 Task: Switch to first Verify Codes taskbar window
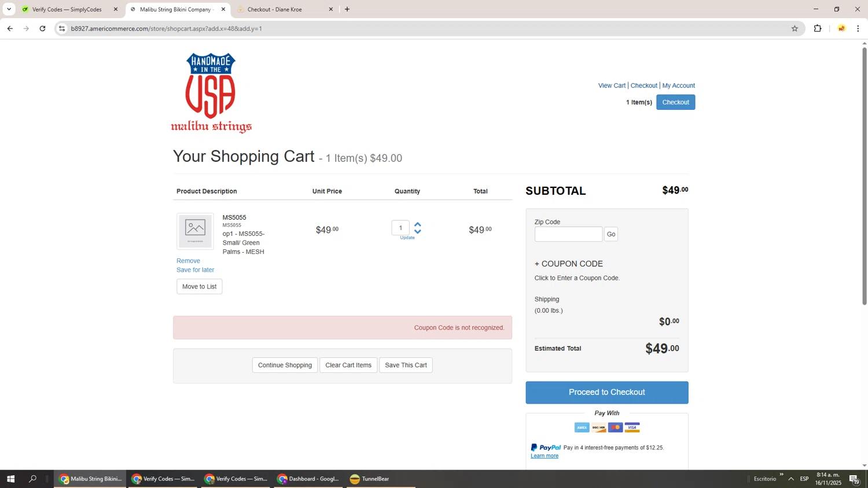163,479
